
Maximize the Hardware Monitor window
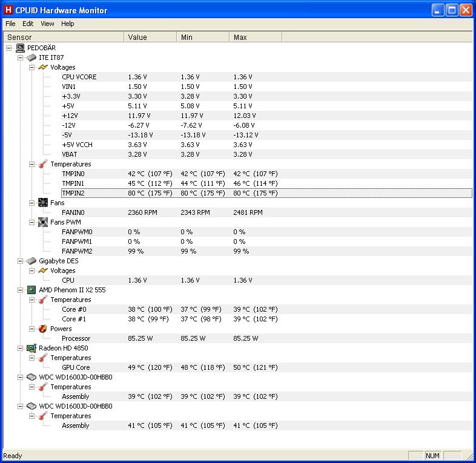(x=452, y=10)
